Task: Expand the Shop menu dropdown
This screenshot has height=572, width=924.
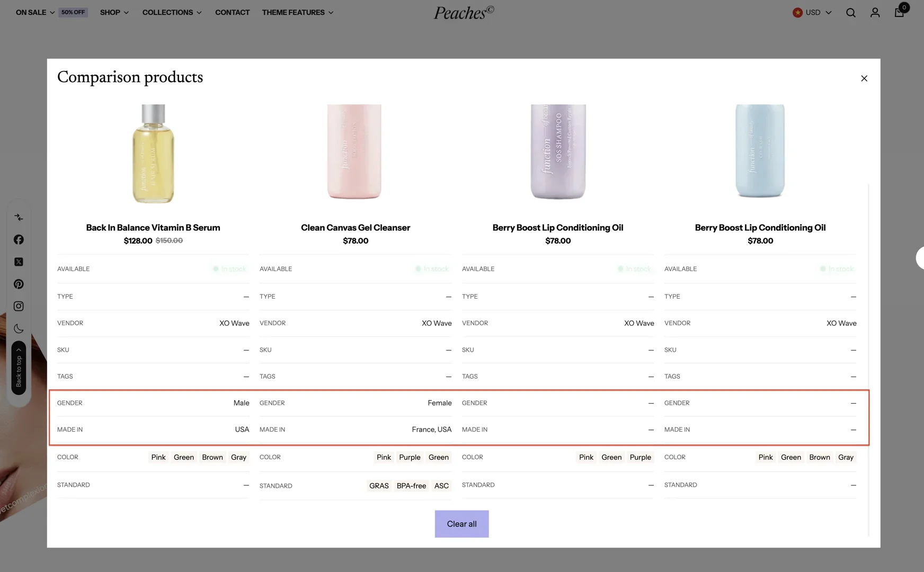Action: 114,13
